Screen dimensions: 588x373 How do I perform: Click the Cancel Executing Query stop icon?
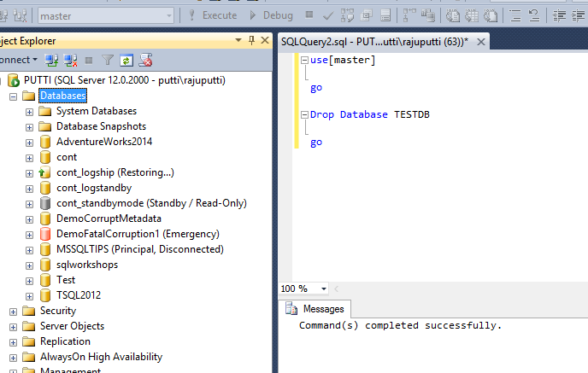[309, 15]
